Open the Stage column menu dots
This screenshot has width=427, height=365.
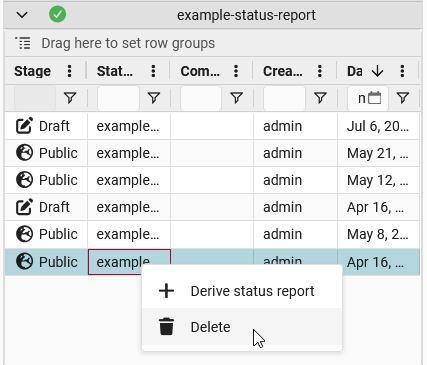[69, 71]
